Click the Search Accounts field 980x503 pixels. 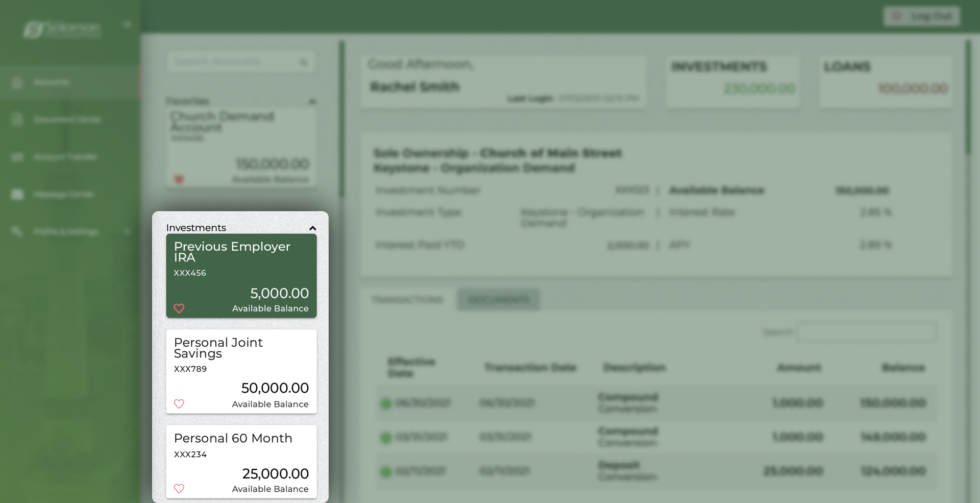(x=241, y=62)
